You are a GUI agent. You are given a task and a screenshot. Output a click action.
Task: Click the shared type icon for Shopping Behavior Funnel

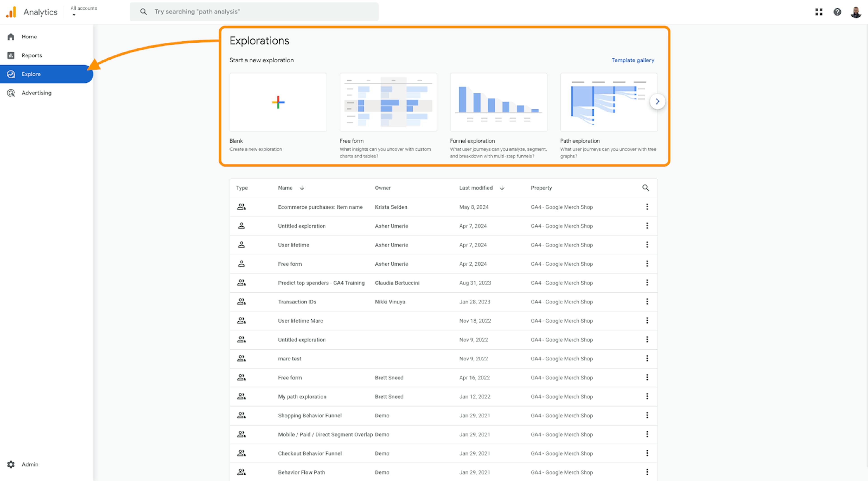pyautogui.click(x=241, y=415)
